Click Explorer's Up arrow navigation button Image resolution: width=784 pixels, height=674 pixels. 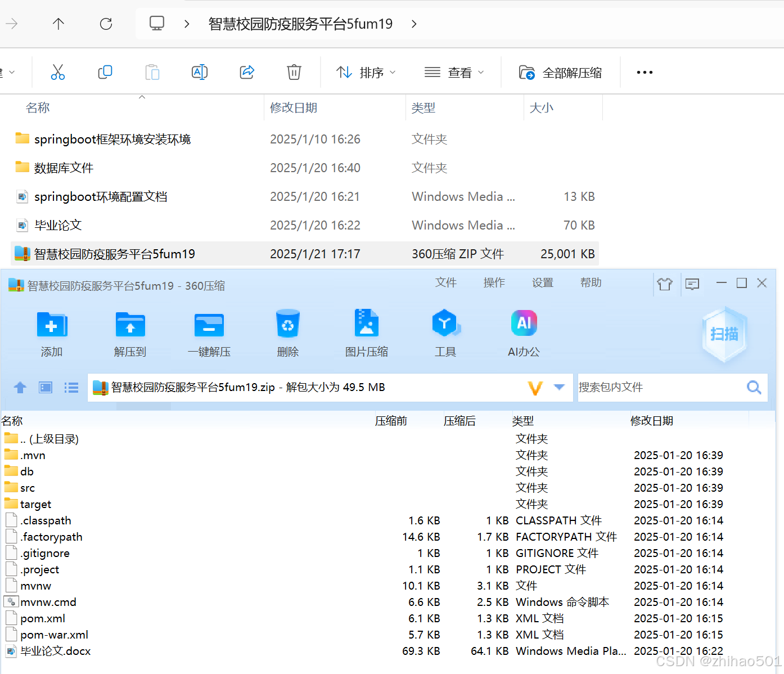[x=58, y=24]
